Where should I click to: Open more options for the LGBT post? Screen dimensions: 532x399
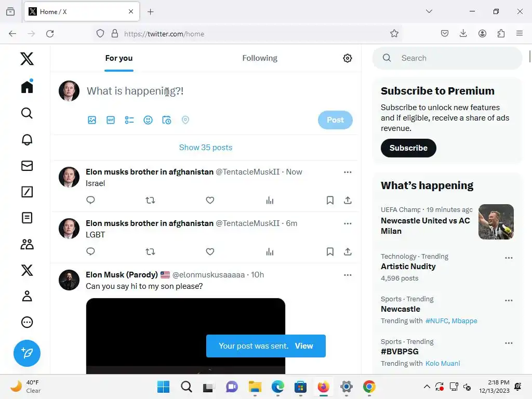pos(348,223)
